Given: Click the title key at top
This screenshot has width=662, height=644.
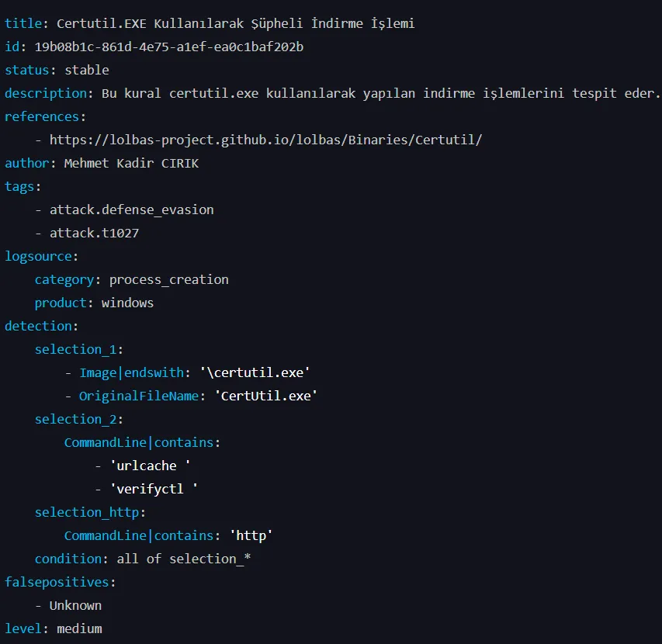Looking at the screenshot, I should click(x=23, y=23).
